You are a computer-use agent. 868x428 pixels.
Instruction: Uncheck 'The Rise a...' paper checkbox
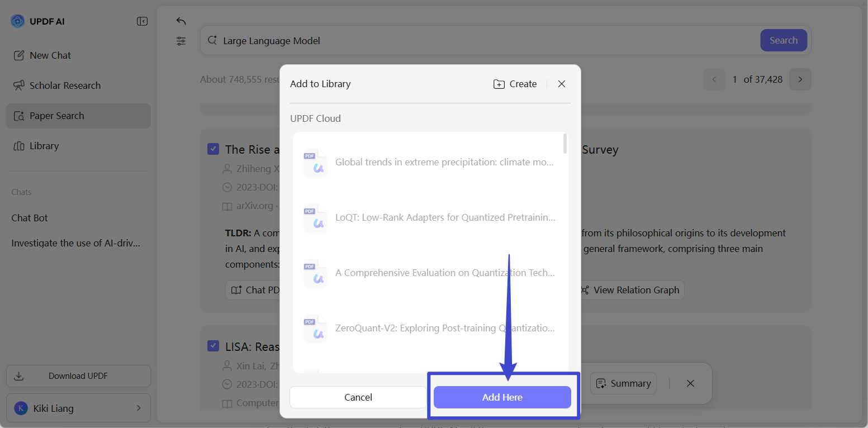pos(213,149)
